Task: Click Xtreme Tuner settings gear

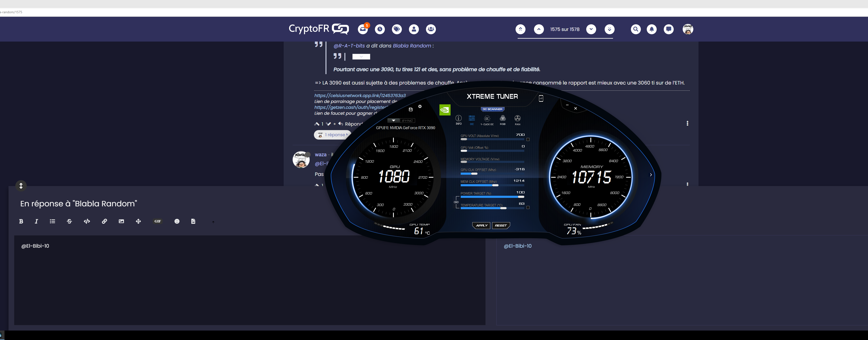Action: (x=420, y=106)
